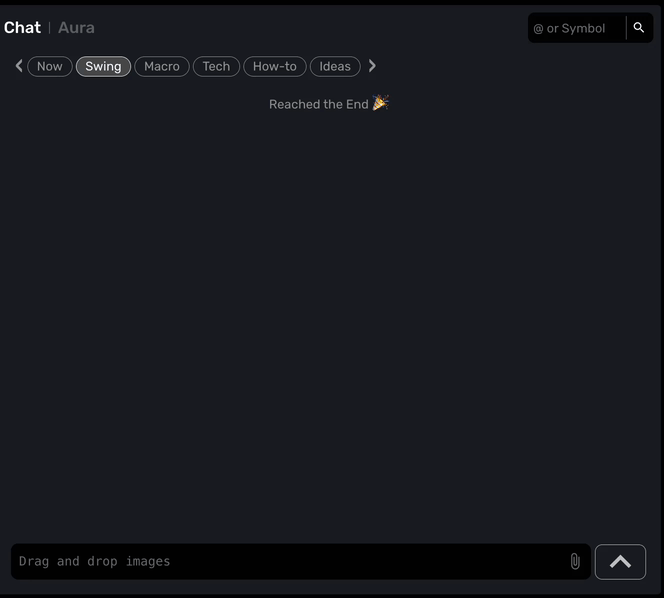Image resolution: width=665 pixels, height=598 pixels.
Task: Pick the How-to category chip
Action: 275,67
